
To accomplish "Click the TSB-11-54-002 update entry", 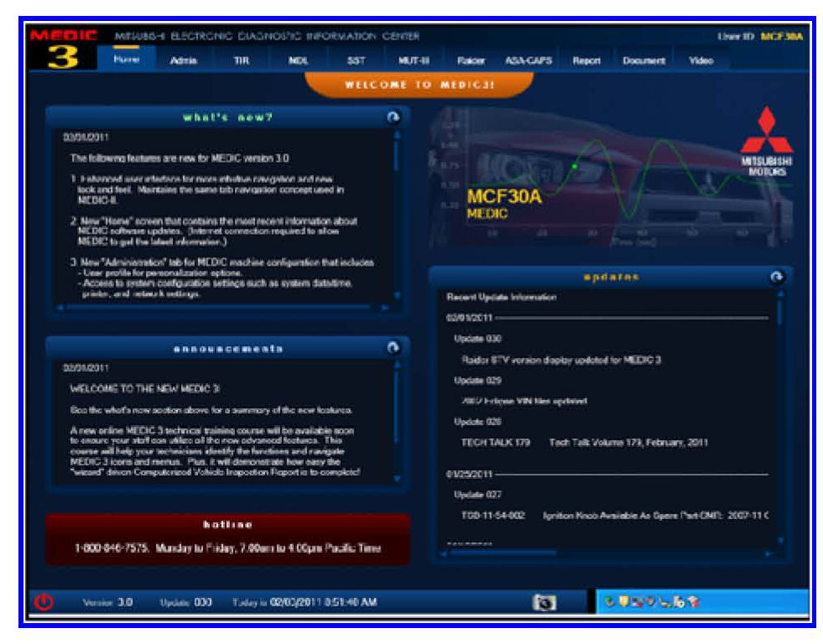I will pyautogui.click(x=492, y=515).
